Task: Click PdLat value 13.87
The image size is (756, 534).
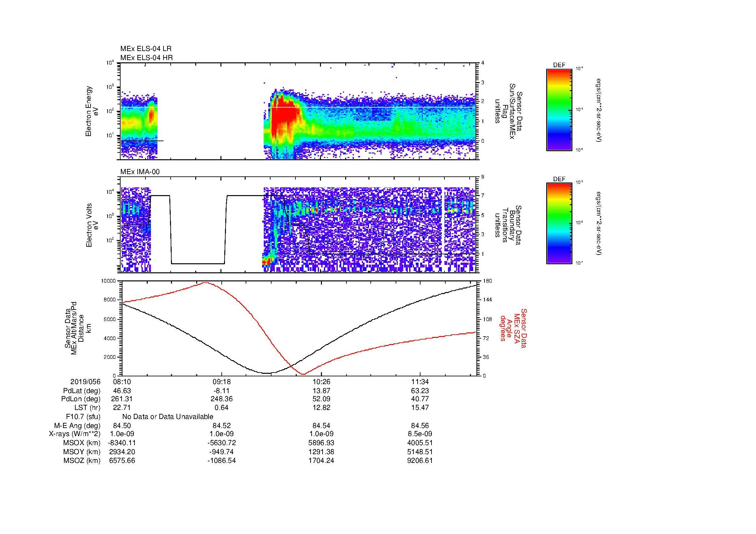Action: click(321, 391)
